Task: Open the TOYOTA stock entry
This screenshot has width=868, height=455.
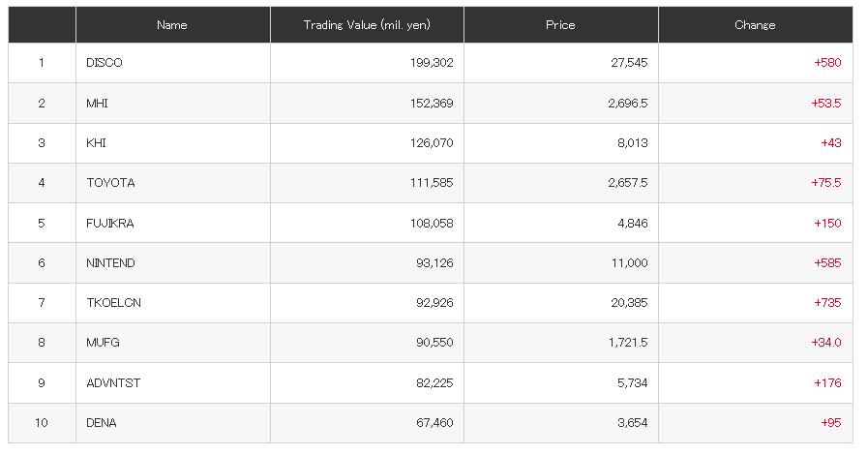Action: (x=110, y=183)
